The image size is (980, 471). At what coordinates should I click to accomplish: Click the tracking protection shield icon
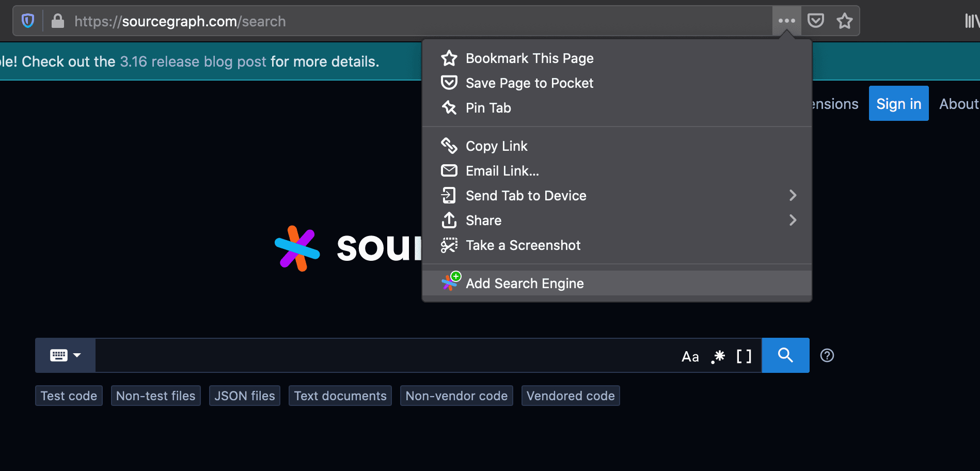(x=28, y=21)
